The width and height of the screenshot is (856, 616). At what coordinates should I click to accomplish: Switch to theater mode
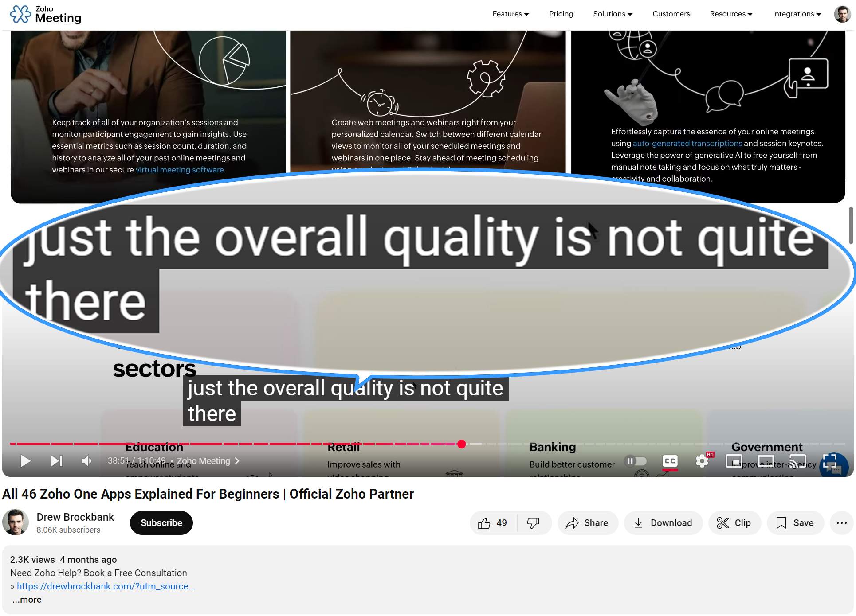click(766, 461)
